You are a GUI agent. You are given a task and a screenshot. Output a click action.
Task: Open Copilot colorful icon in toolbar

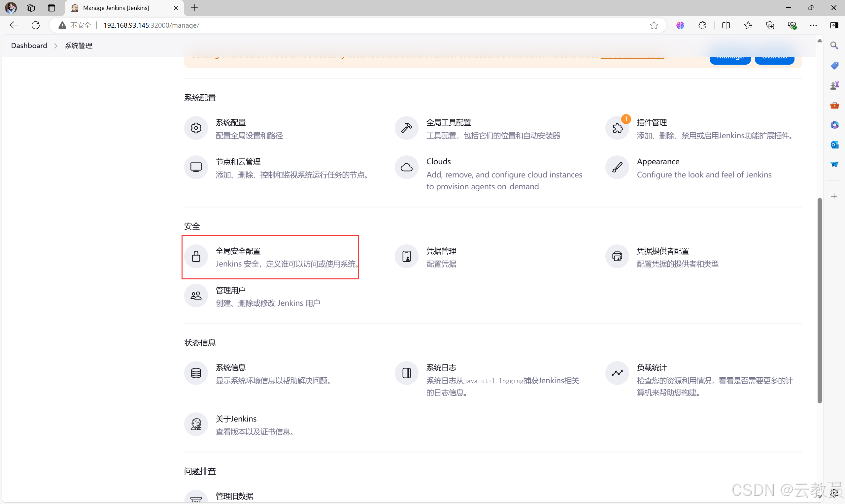pyautogui.click(x=680, y=25)
